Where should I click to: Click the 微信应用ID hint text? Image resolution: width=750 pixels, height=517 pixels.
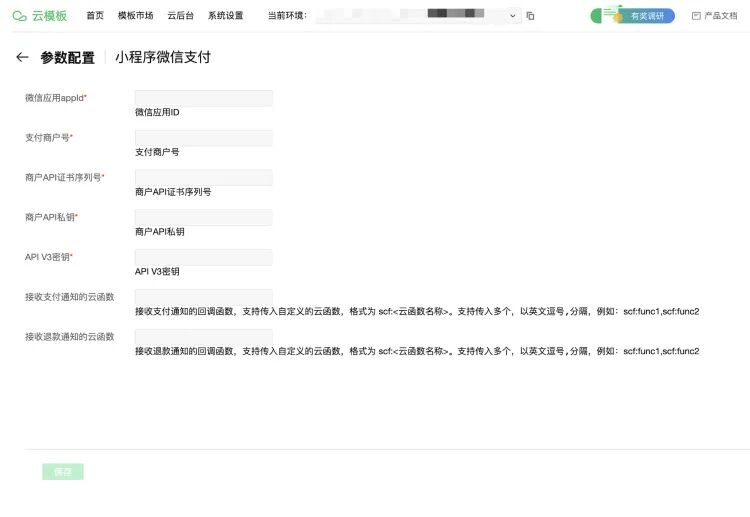(157, 112)
